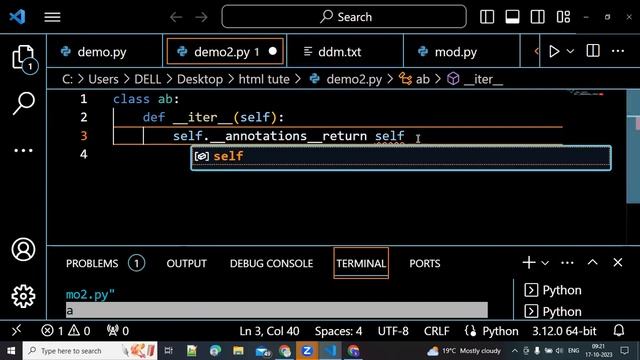
Task: Click Ln 3, Col 40 cursor position
Action: [x=269, y=331]
